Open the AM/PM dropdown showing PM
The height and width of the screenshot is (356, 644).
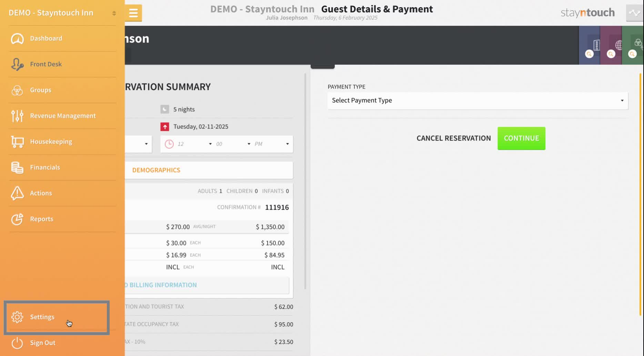(x=272, y=144)
